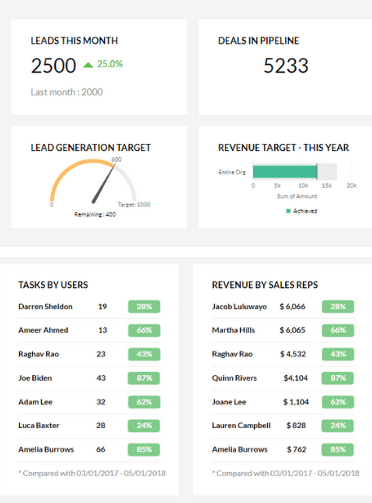Select Joane Lee in Revenue By Sales Reps
Viewport: 372px width, 503px height.
[229, 402]
